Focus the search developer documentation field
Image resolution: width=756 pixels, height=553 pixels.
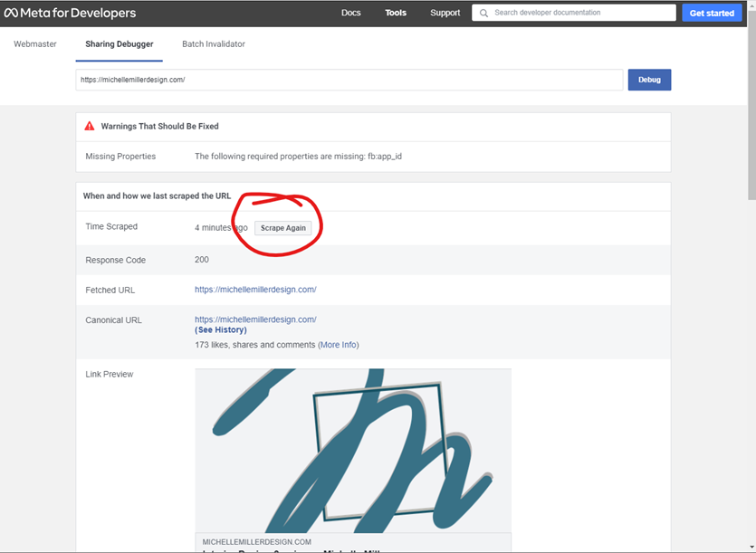(574, 13)
